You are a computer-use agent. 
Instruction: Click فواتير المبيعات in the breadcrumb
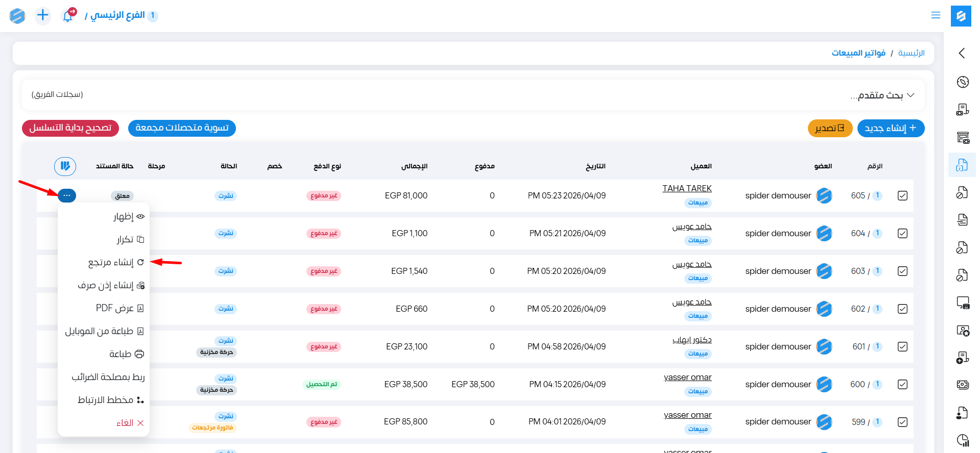(x=858, y=53)
